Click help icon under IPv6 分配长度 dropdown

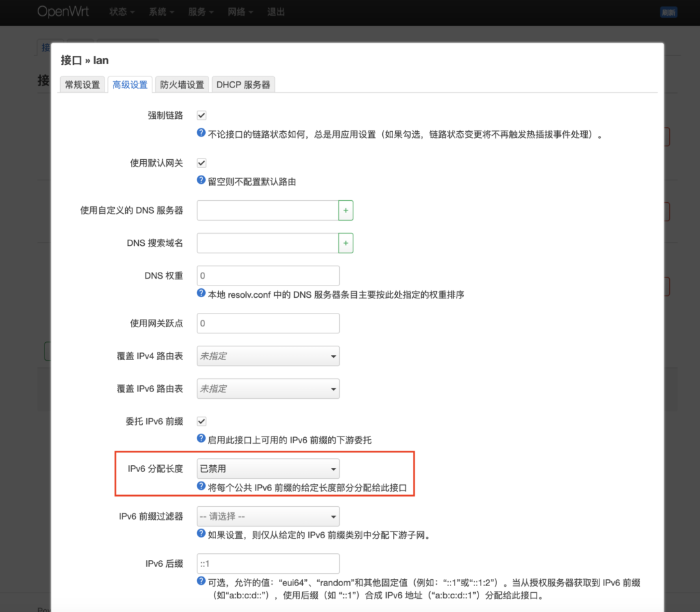click(201, 486)
